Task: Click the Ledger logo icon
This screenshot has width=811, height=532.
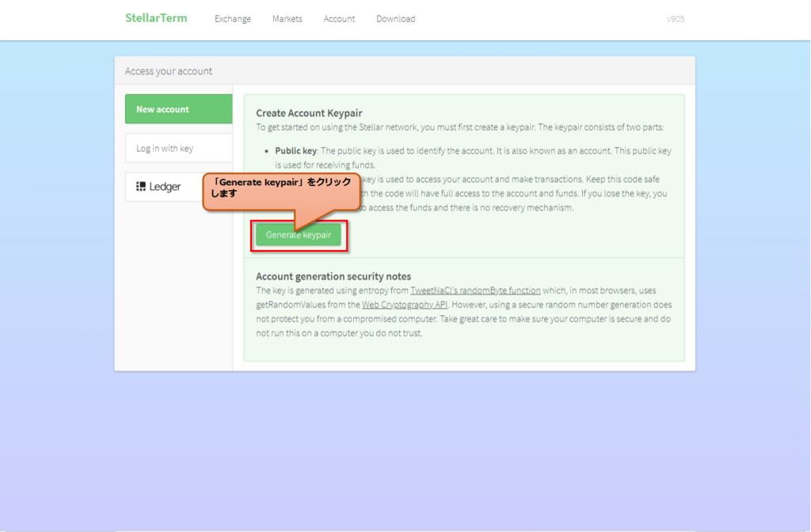Action: [141, 186]
